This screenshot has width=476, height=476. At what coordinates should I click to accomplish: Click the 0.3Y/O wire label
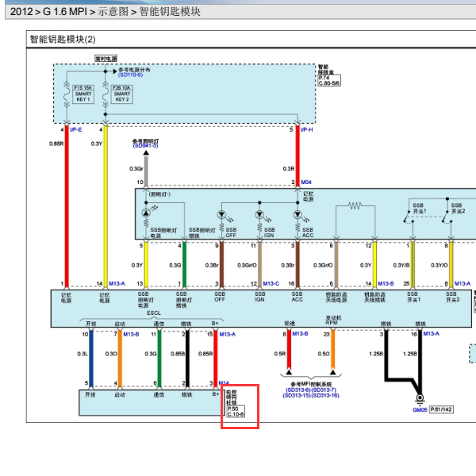(x=440, y=265)
